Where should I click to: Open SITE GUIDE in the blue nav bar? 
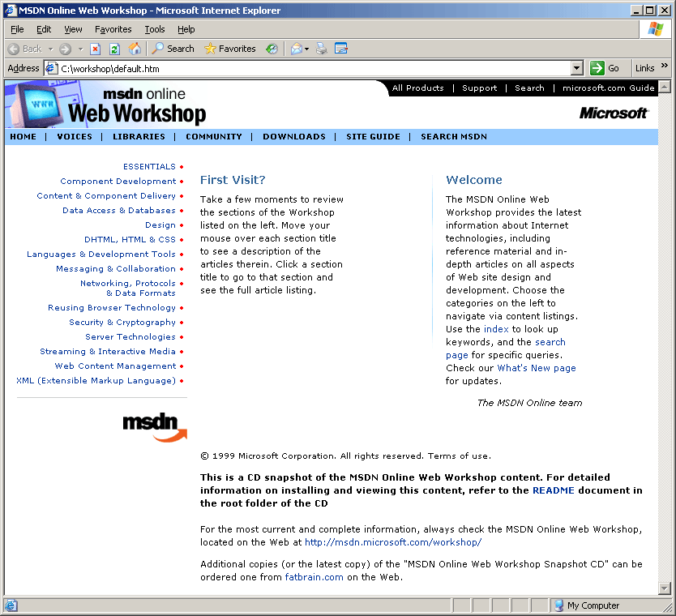coord(374,137)
